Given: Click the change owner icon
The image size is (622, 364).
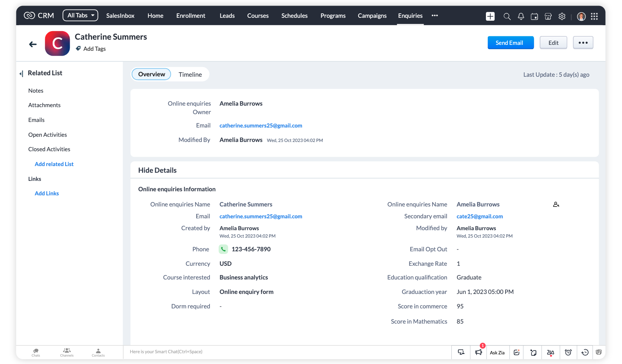Looking at the screenshot, I should [556, 205].
